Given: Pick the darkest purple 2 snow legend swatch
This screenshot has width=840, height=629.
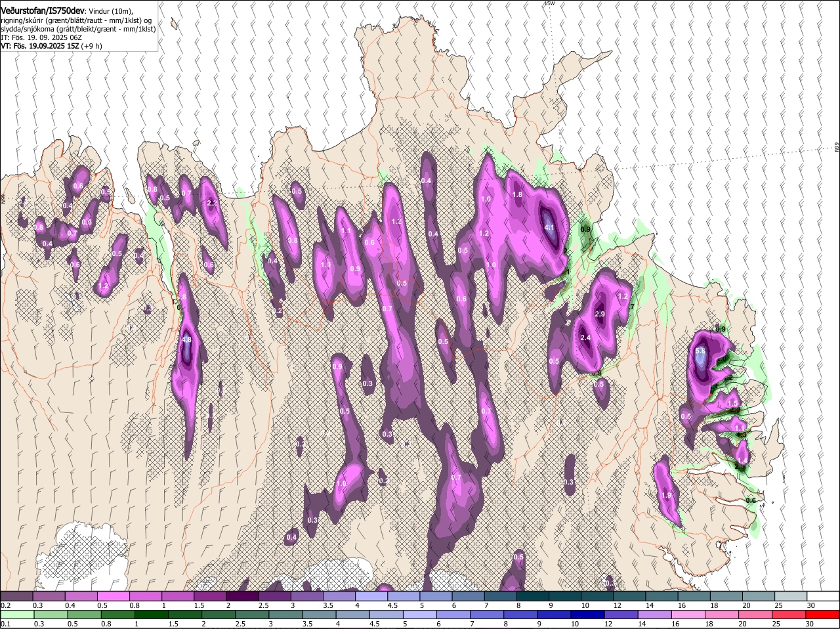Looking at the screenshot, I should [x=242, y=596].
